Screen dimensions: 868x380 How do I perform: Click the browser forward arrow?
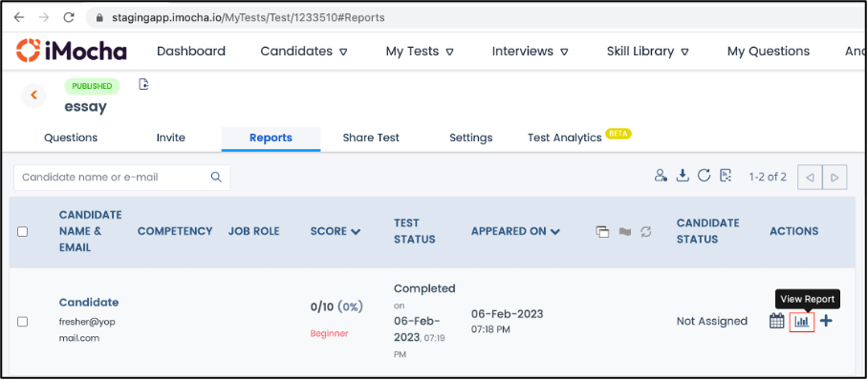[44, 17]
